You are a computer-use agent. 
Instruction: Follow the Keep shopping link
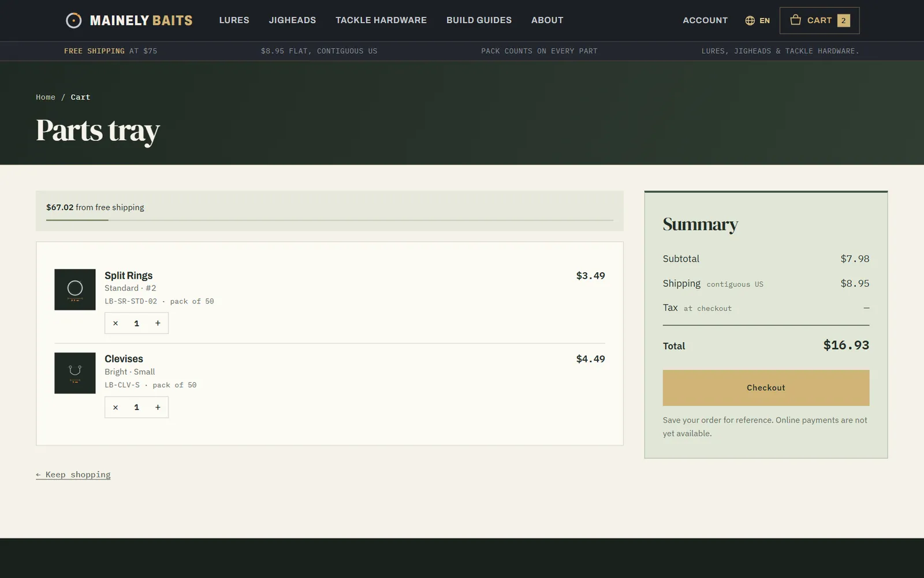coord(73,475)
